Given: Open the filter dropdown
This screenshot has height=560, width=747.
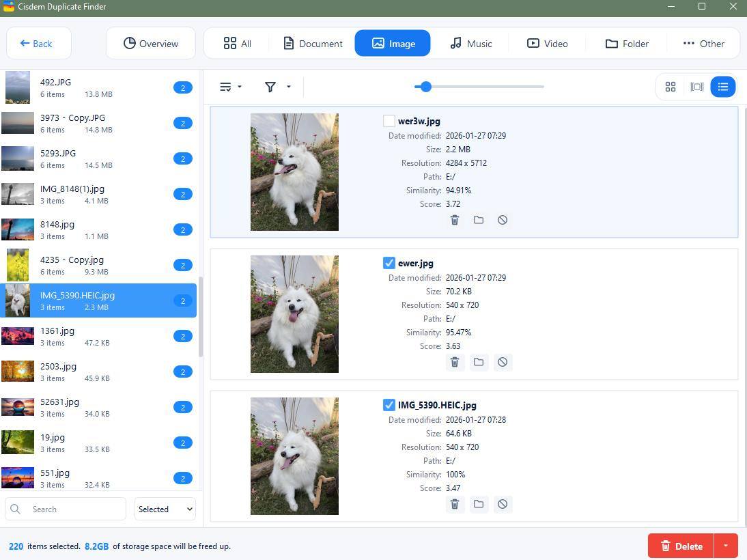Looking at the screenshot, I should pos(277,87).
